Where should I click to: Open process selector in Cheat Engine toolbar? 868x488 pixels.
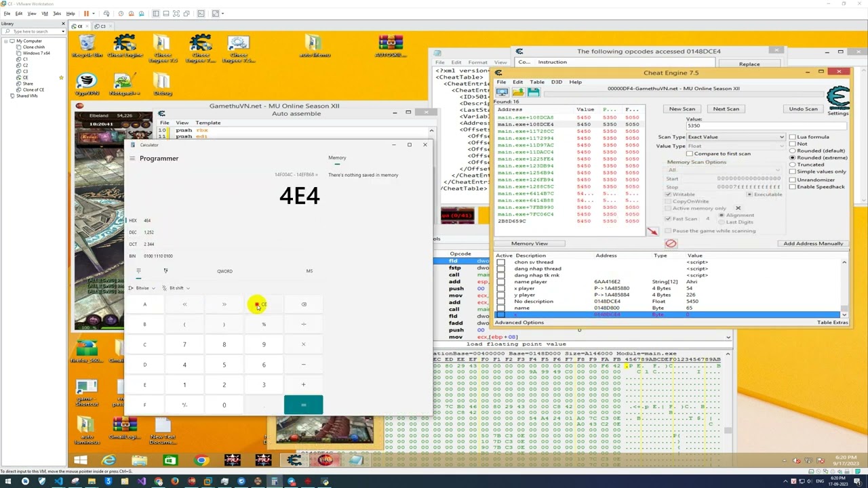(x=502, y=92)
